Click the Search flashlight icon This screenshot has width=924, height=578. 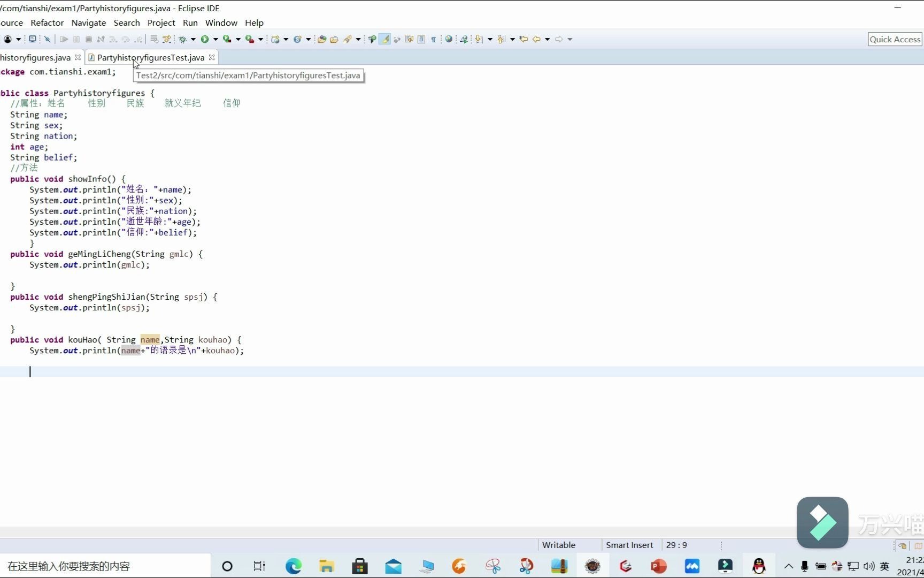point(348,39)
